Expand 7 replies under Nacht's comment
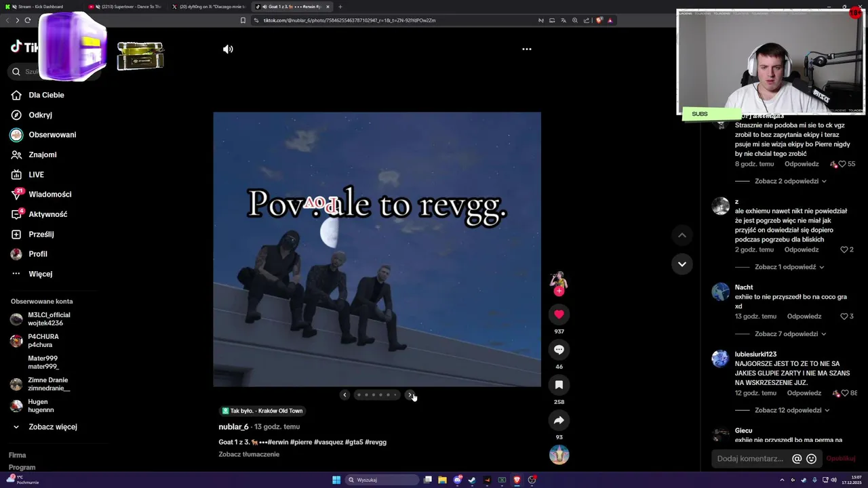The image size is (868, 488). 791,334
